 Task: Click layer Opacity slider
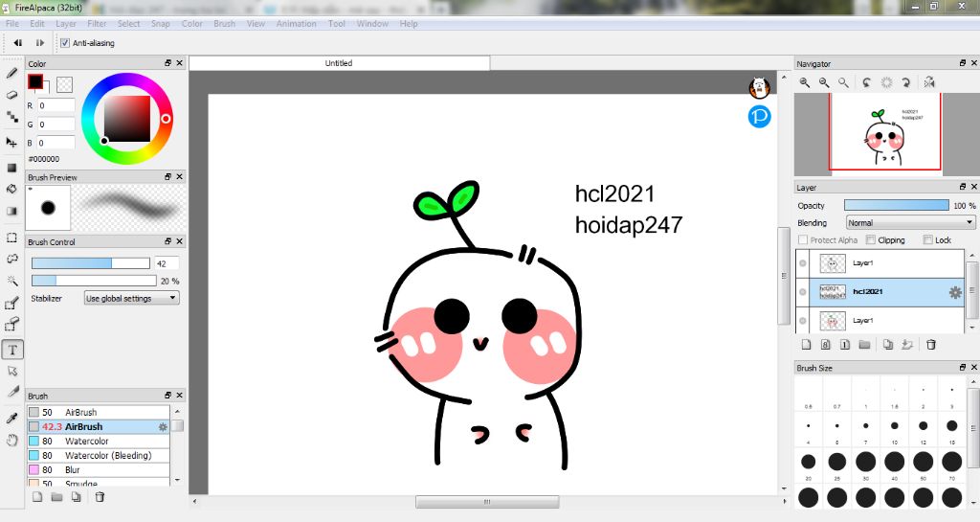[x=896, y=206]
